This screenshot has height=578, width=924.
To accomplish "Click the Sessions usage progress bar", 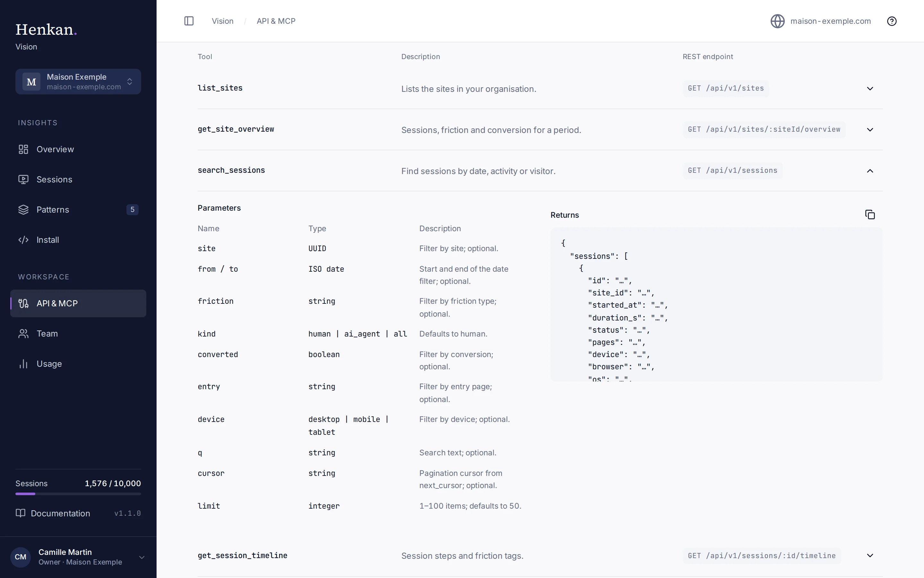I will point(78,494).
